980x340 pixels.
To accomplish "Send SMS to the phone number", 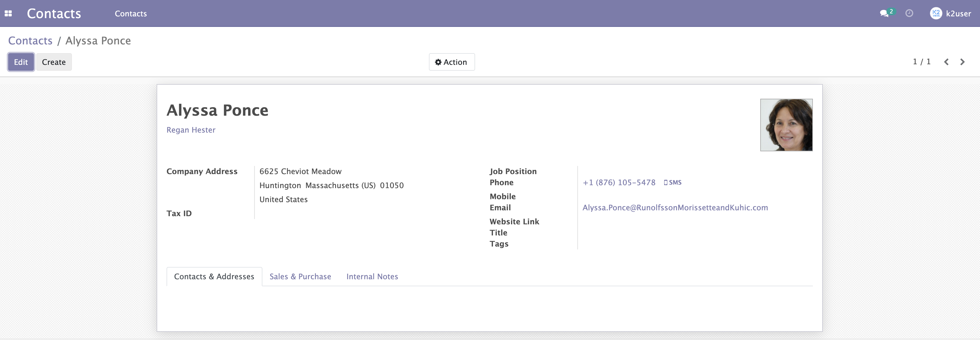I will pyautogui.click(x=673, y=183).
